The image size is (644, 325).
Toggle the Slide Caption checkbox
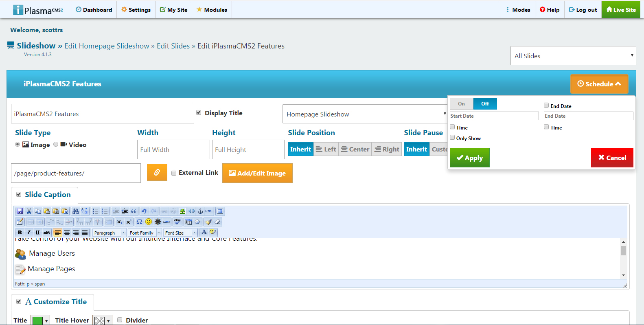coord(19,194)
